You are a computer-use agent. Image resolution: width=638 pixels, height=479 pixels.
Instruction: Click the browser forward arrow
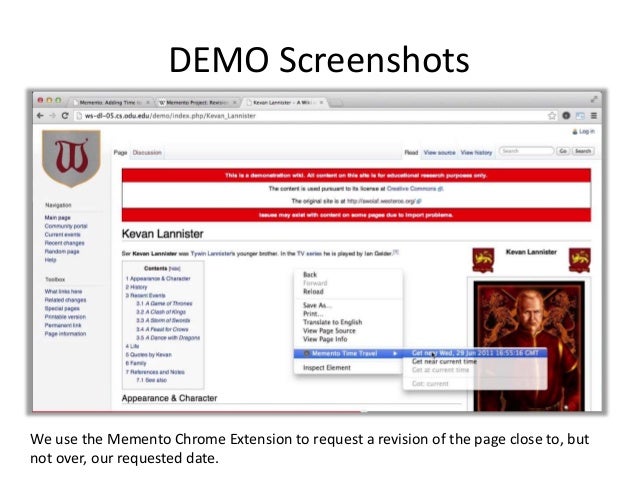coord(52,116)
